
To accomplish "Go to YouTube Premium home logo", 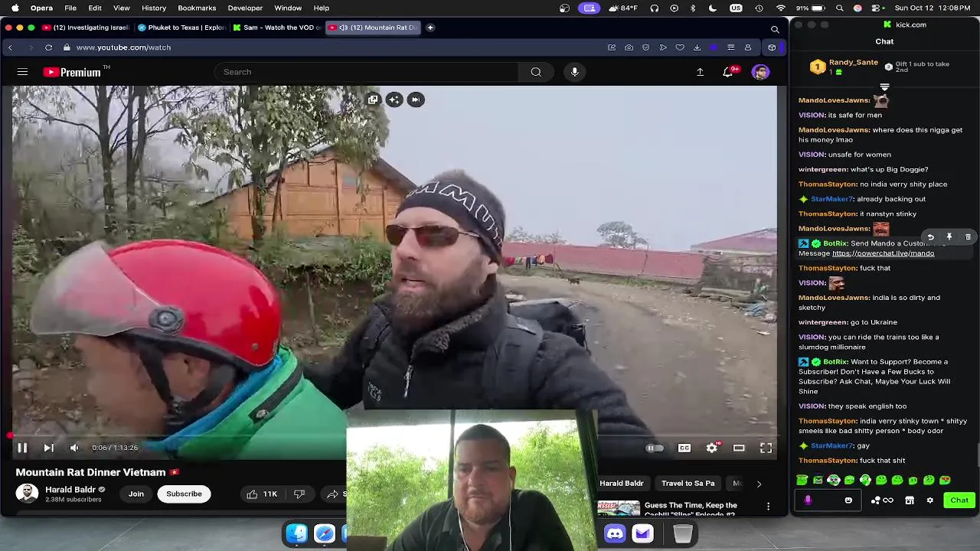I will pyautogui.click(x=72, y=72).
